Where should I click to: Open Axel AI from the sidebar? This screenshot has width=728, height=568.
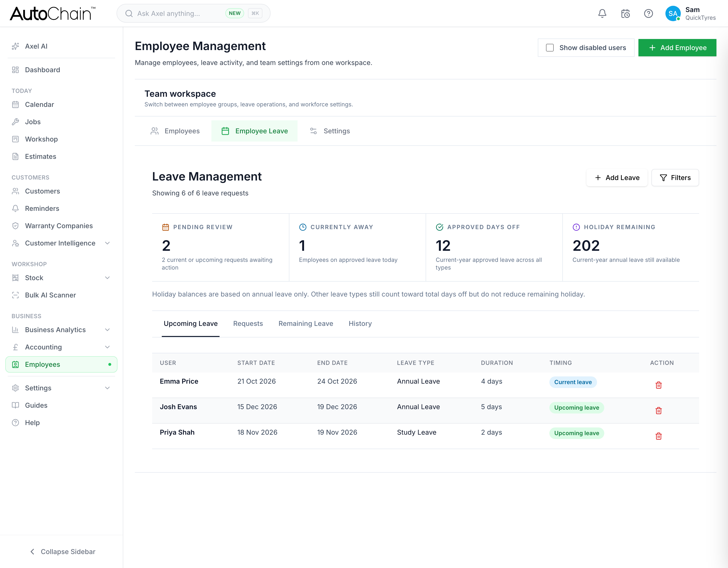(x=61, y=46)
